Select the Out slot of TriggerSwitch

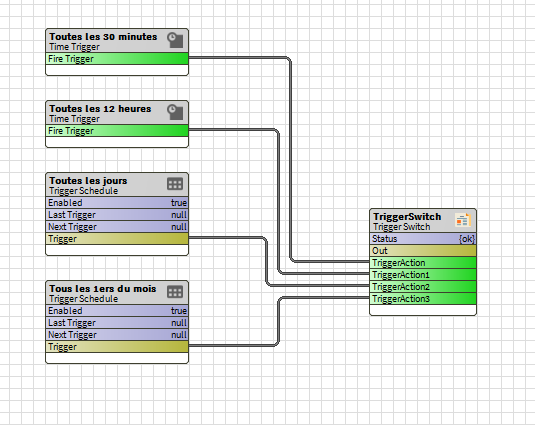pos(423,251)
